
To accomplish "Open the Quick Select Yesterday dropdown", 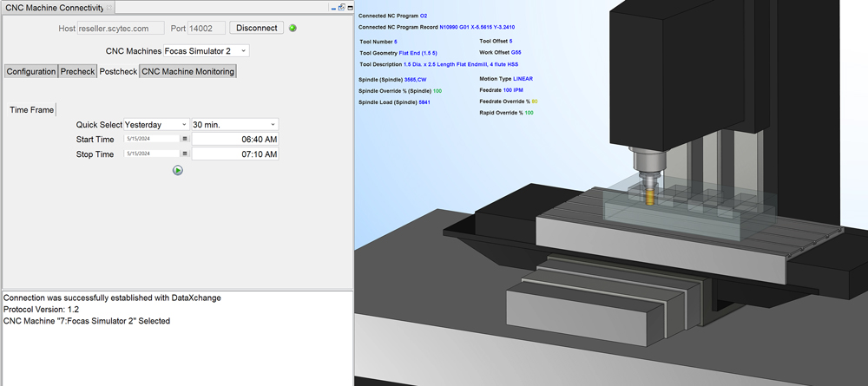I will 156,124.
